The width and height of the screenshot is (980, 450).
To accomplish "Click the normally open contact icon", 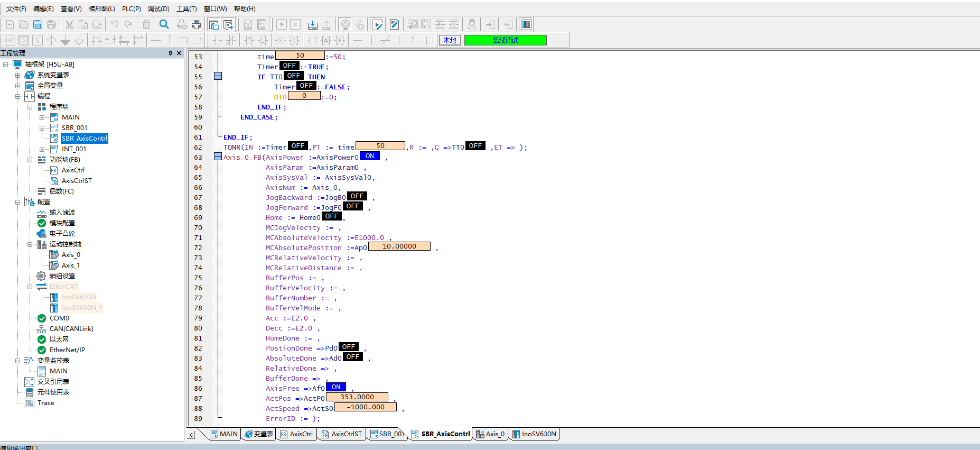I will click(x=218, y=40).
